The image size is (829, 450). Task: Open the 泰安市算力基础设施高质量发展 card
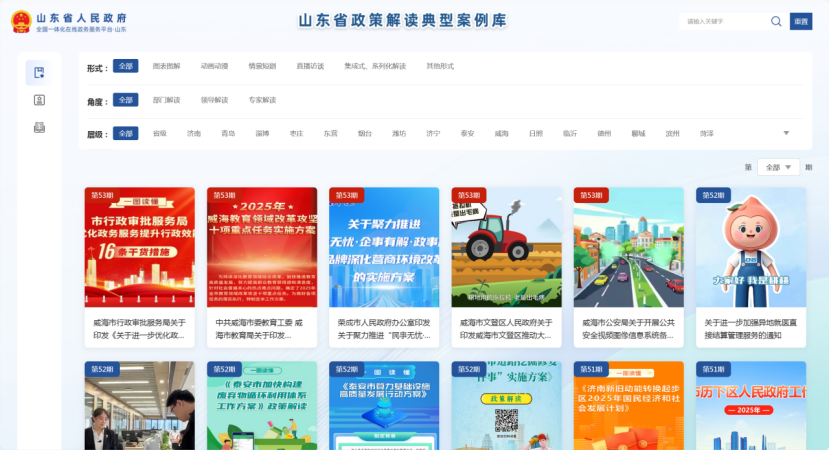pos(384,406)
